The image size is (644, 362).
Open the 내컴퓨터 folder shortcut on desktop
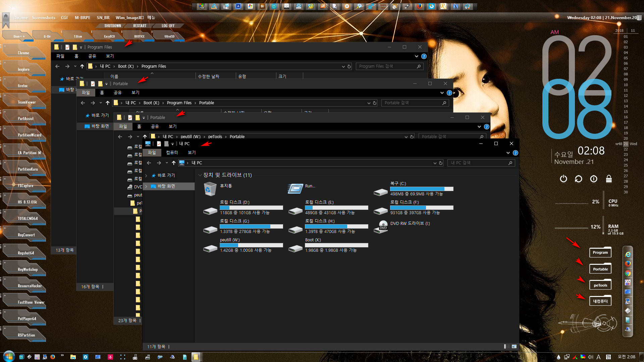600,301
